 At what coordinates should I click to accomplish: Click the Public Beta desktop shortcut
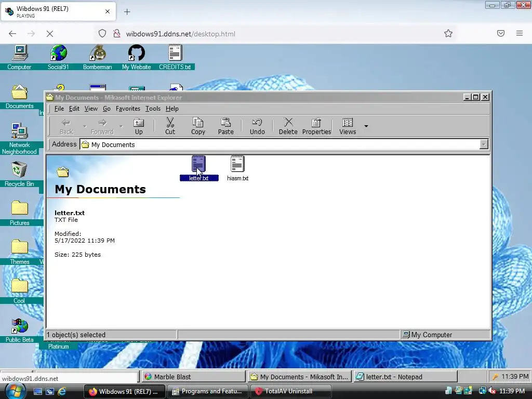[19, 330]
